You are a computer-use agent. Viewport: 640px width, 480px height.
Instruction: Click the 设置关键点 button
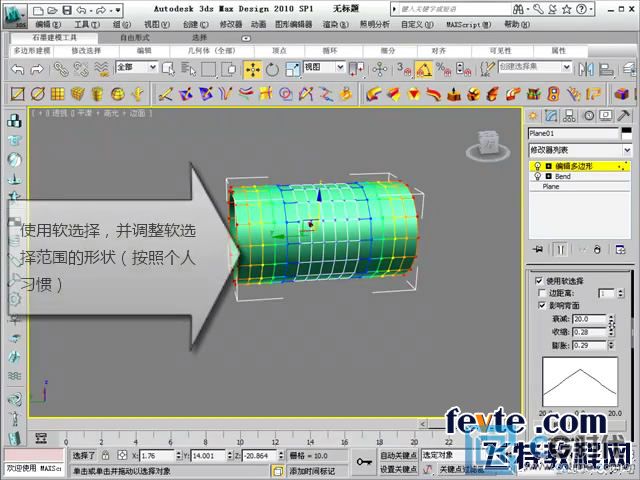(x=398, y=469)
